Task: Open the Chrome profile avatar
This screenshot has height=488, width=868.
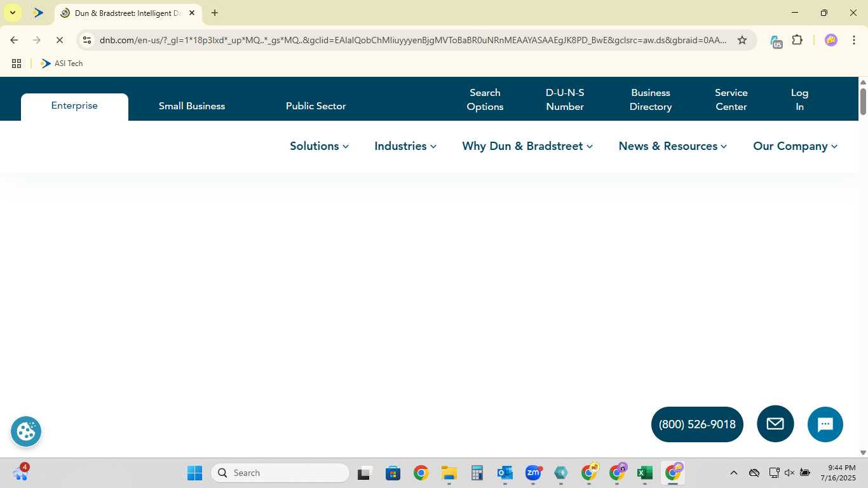Action: (x=831, y=40)
